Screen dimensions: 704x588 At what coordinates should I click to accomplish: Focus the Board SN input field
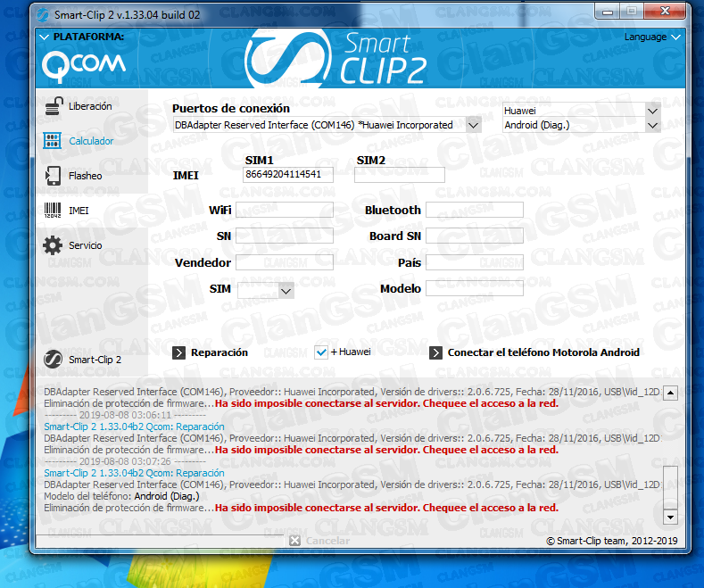click(x=475, y=236)
